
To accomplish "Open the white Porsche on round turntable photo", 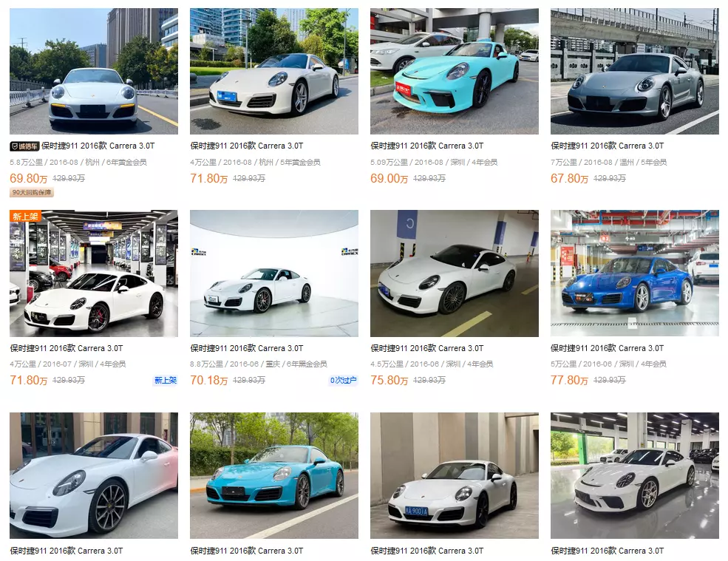I will (274, 273).
